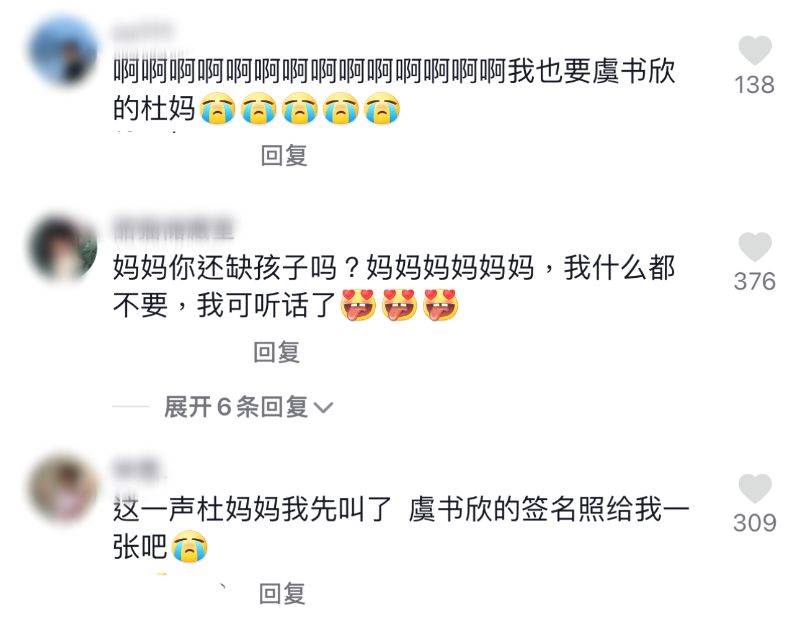Open the third commenter's blurred username

point(136,469)
